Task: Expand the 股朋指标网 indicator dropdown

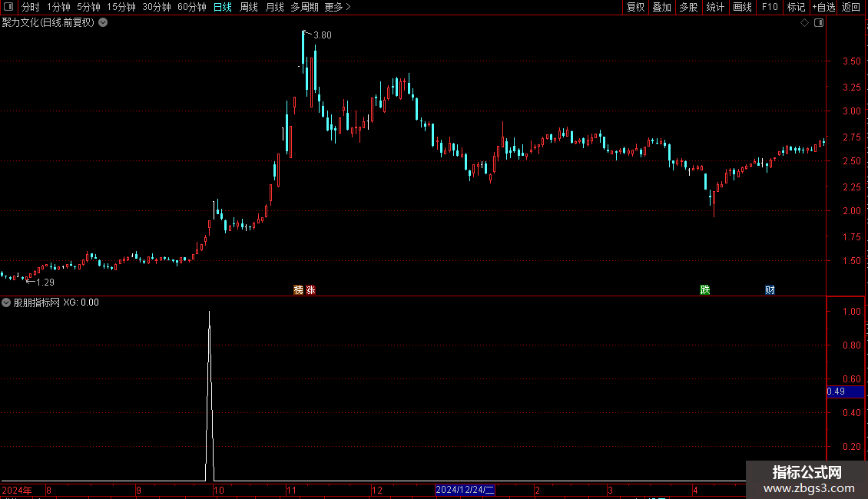Action: pos(6,302)
